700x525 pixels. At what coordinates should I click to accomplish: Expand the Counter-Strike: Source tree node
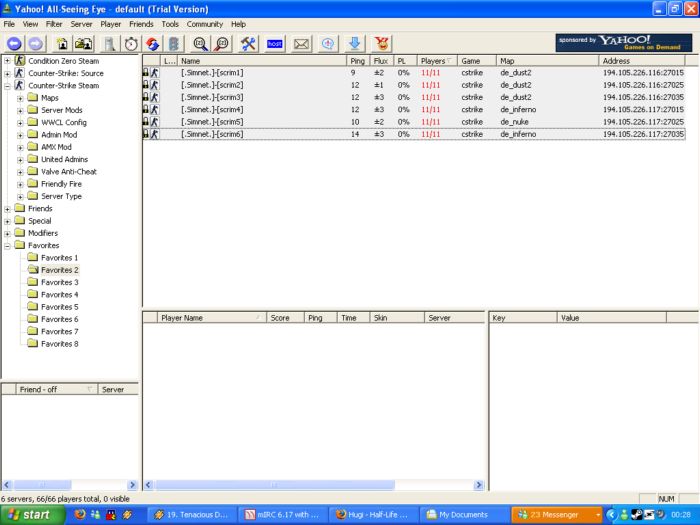tap(7, 73)
